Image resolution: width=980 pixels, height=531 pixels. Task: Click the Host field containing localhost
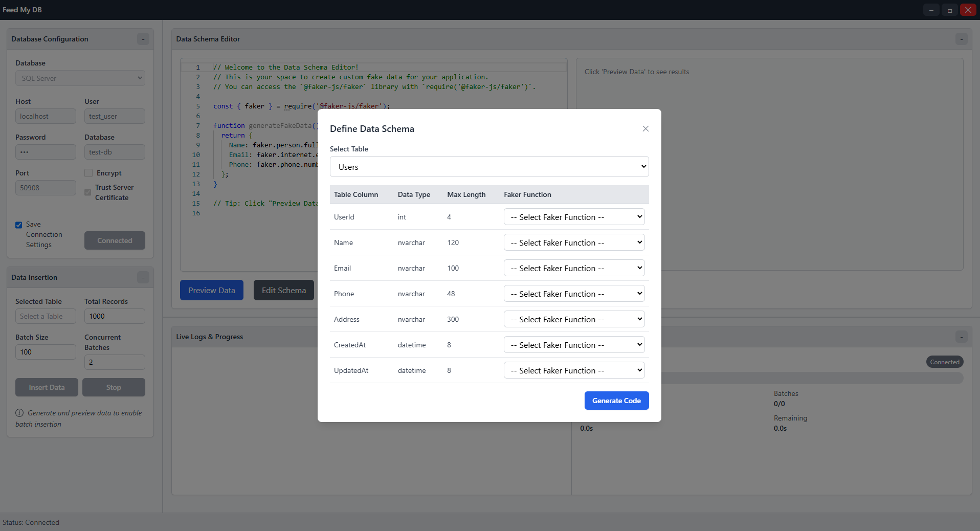(x=46, y=116)
